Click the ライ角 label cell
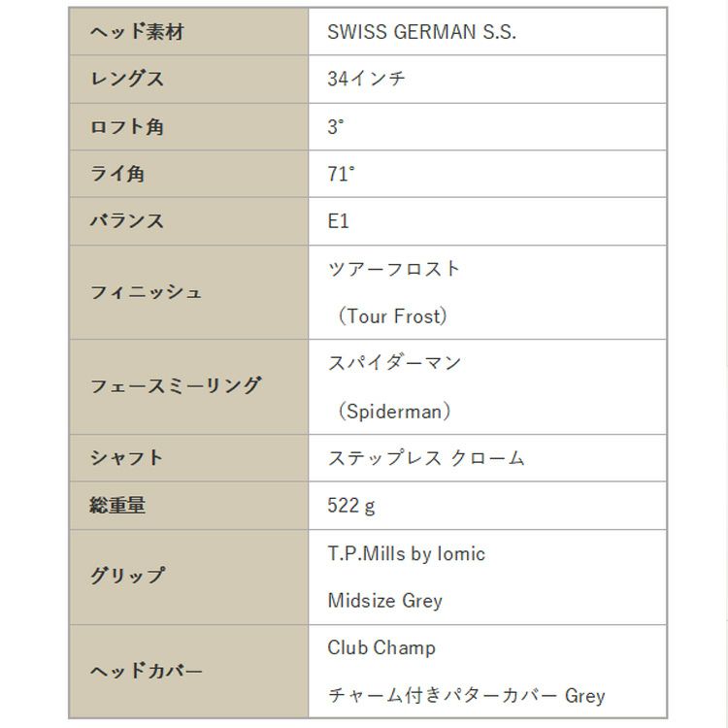Viewport: 728px width, 728px height. click(117, 175)
